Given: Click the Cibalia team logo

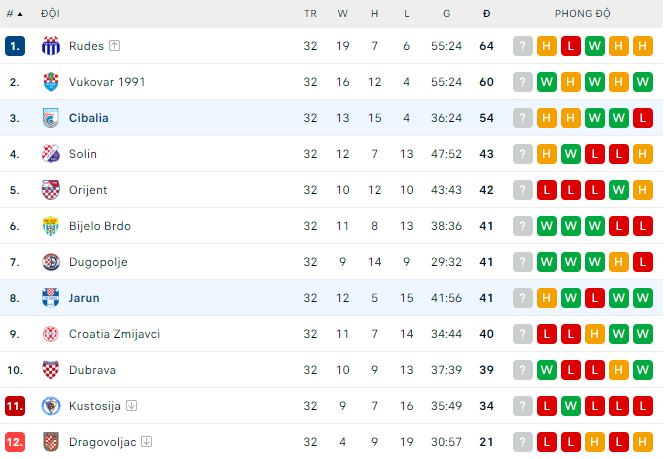Looking at the screenshot, I should click(x=51, y=118).
